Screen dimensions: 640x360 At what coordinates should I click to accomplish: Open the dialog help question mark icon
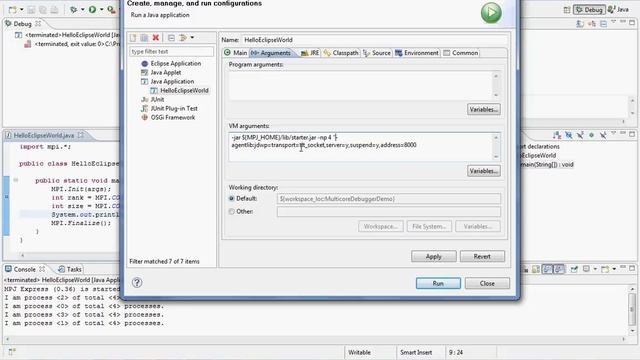[x=137, y=282]
